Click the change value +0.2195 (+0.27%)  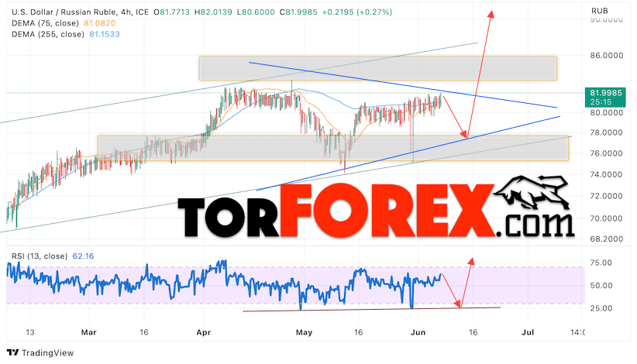(357, 12)
